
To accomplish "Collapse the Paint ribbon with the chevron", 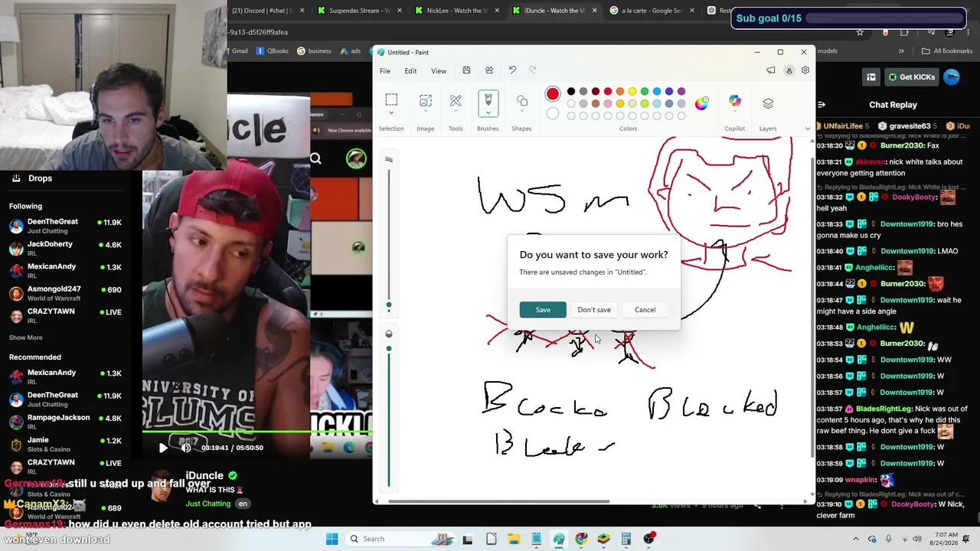I will [x=807, y=129].
